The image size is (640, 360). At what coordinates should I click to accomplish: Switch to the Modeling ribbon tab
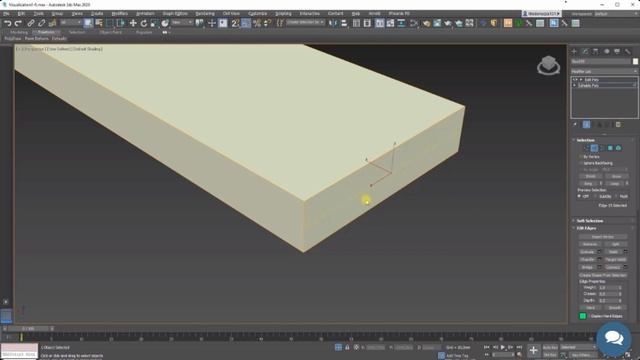[19, 32]
